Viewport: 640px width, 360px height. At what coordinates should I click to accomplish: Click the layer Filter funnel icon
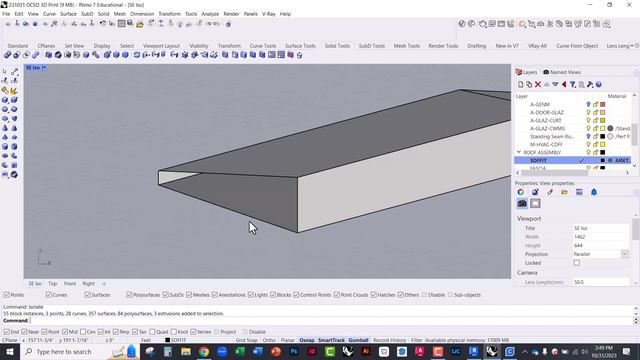point(573,84)
